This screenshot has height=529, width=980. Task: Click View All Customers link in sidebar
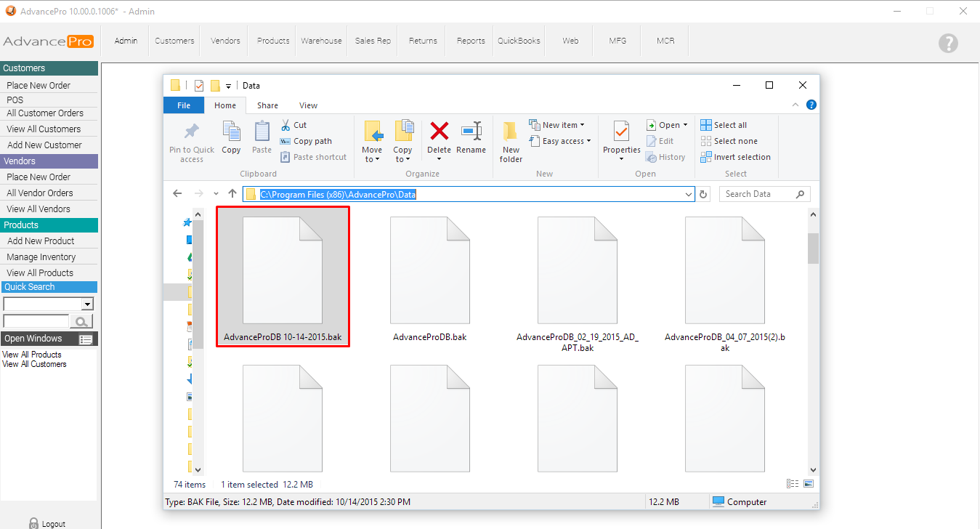(44, 129)
